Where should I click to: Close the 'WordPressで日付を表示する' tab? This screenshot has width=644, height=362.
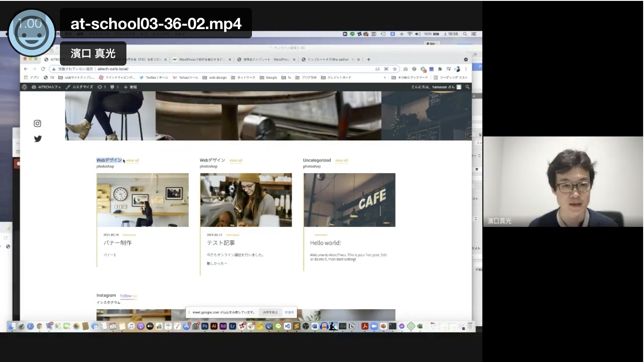click(x=229, y=59)
